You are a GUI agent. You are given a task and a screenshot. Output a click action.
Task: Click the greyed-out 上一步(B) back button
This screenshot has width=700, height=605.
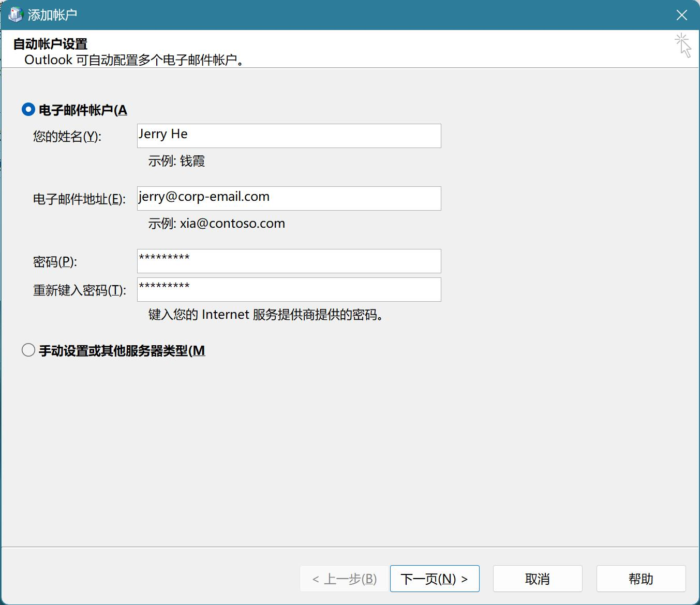tap(344, 579)
